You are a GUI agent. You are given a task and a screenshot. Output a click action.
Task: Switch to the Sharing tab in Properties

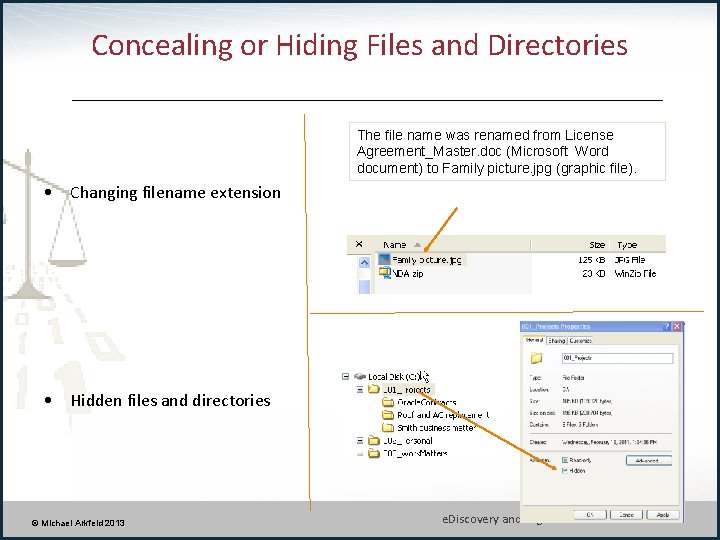click(557, 341)
